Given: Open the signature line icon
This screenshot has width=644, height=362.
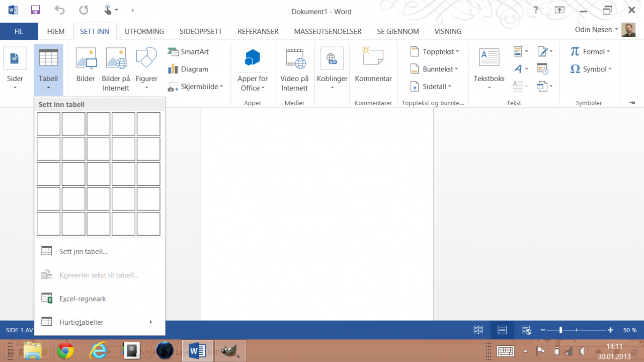Looking at the screenshot, I should [x=545, y=51].
